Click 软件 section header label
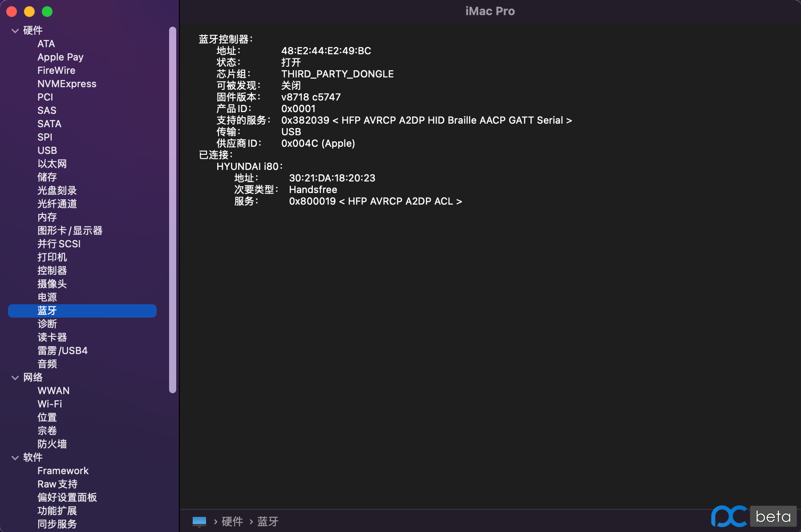801x532 pixels. tap(33, 457)
